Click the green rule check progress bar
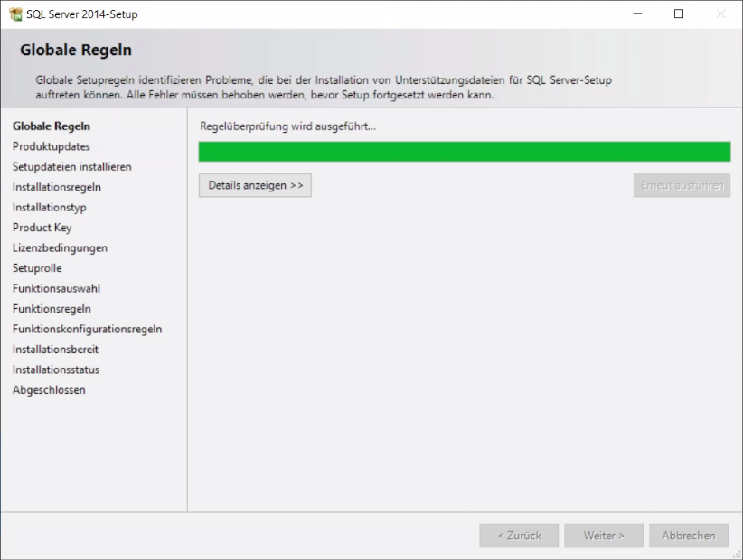The width and height of the screenshot is (743, 560). click(x=464, y=152)
